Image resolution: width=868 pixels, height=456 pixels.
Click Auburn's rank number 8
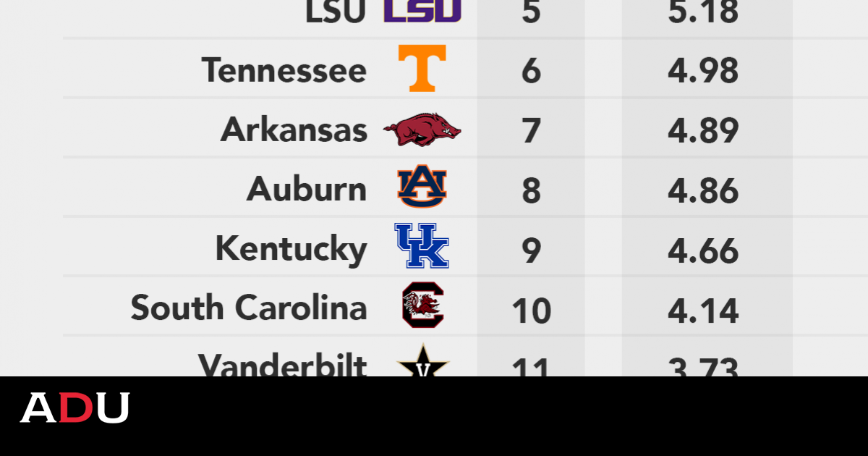click(x=531, y=190)
